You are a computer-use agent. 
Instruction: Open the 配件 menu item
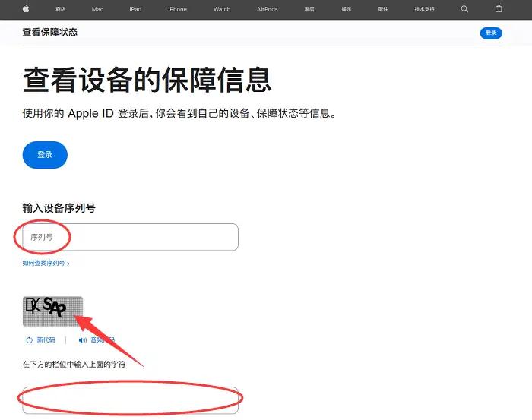pos(383,9)
